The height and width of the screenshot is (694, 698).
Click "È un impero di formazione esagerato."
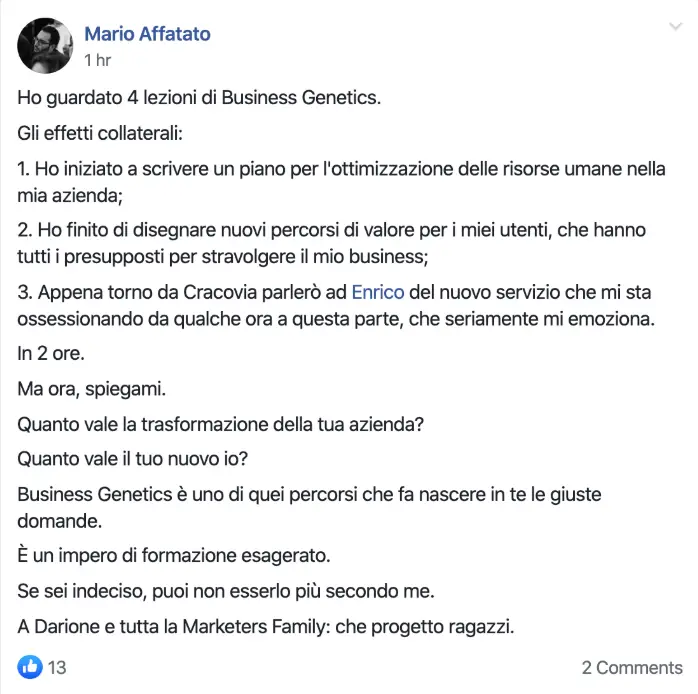[174, 555]
